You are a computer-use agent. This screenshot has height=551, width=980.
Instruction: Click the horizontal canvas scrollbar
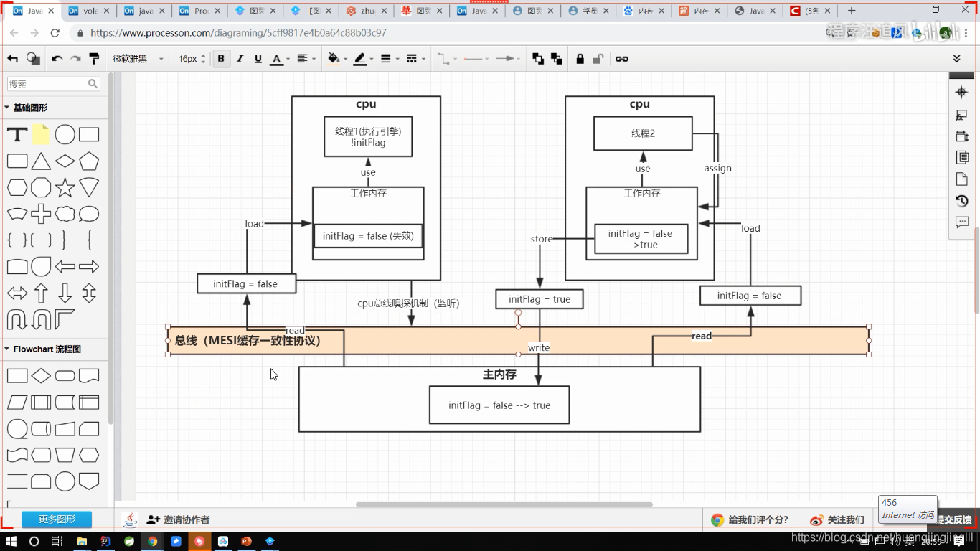504,504
